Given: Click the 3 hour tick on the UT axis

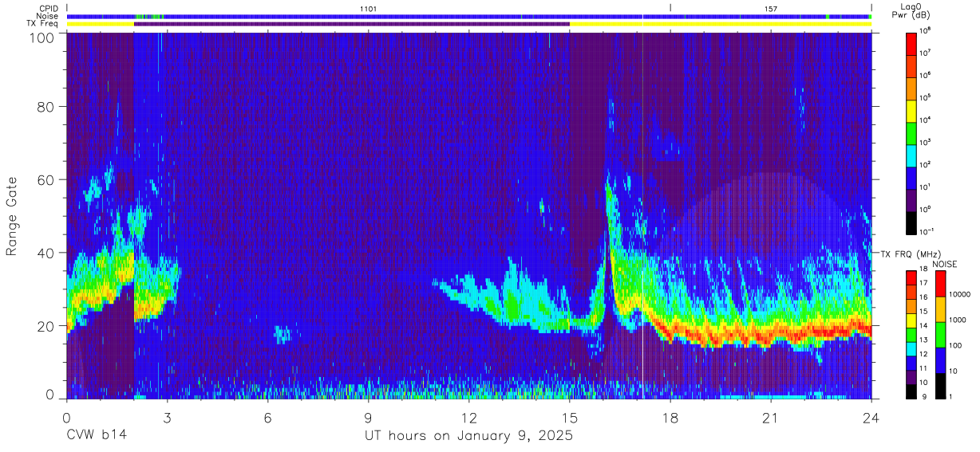Looking at the screenshot, I should click(x=167, y=417).
